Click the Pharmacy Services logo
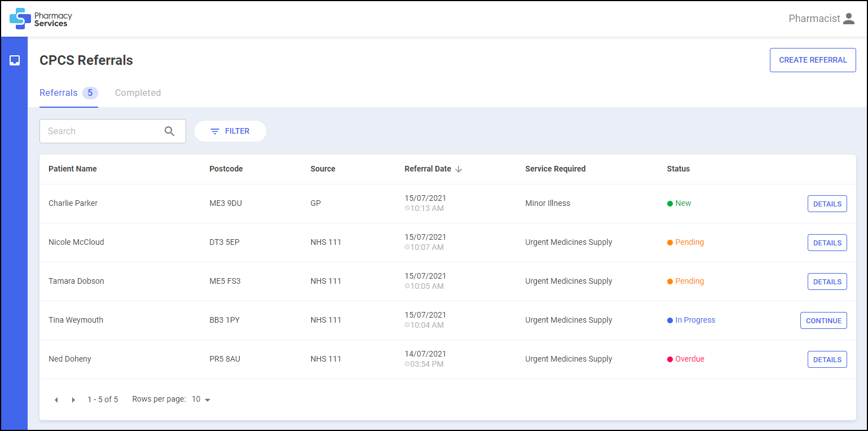Image resolution: width=868 pixels, height=431 pixels. (41, 19)
